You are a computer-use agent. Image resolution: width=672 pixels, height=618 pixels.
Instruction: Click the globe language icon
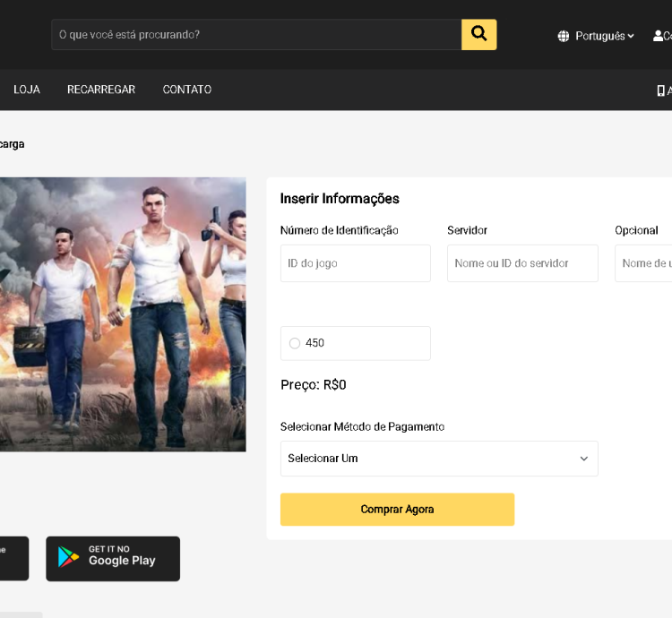point(564,36)
